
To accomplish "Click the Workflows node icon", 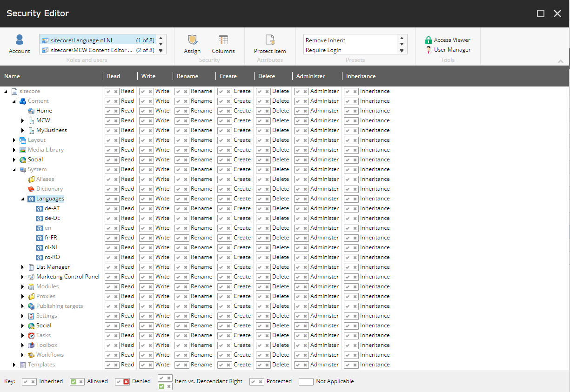I will point(31,355).
